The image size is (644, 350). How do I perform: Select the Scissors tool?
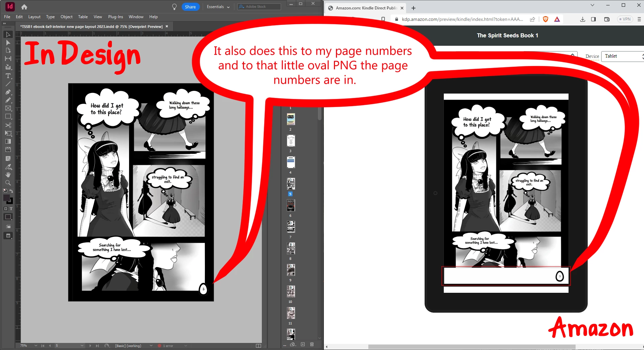pyautogui.click(x=8, y=125)
